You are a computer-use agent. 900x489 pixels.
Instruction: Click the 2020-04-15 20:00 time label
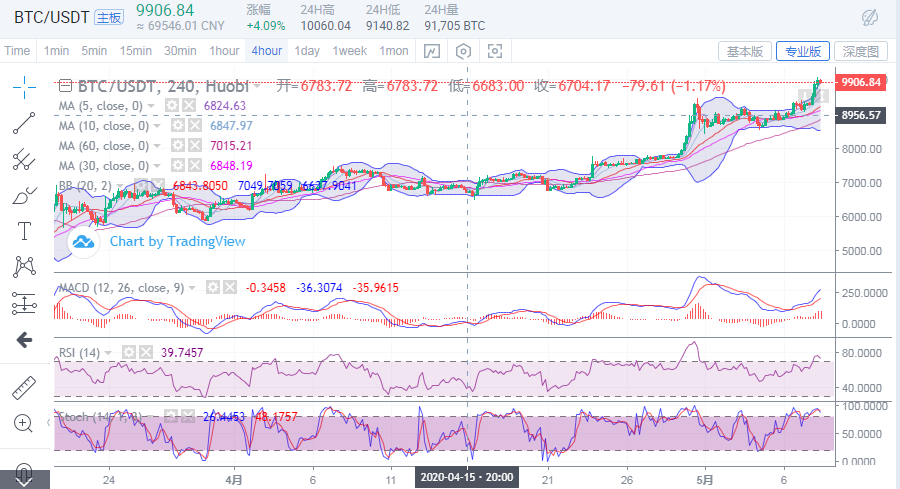467,478
